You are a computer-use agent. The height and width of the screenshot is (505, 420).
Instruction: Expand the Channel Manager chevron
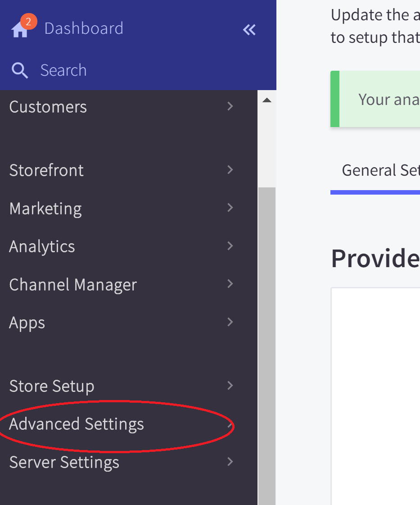230,284
